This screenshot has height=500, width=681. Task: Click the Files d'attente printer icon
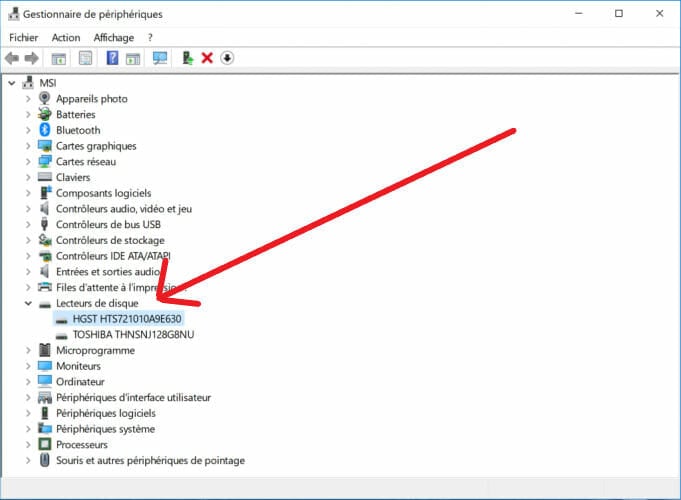click(45, 287)
